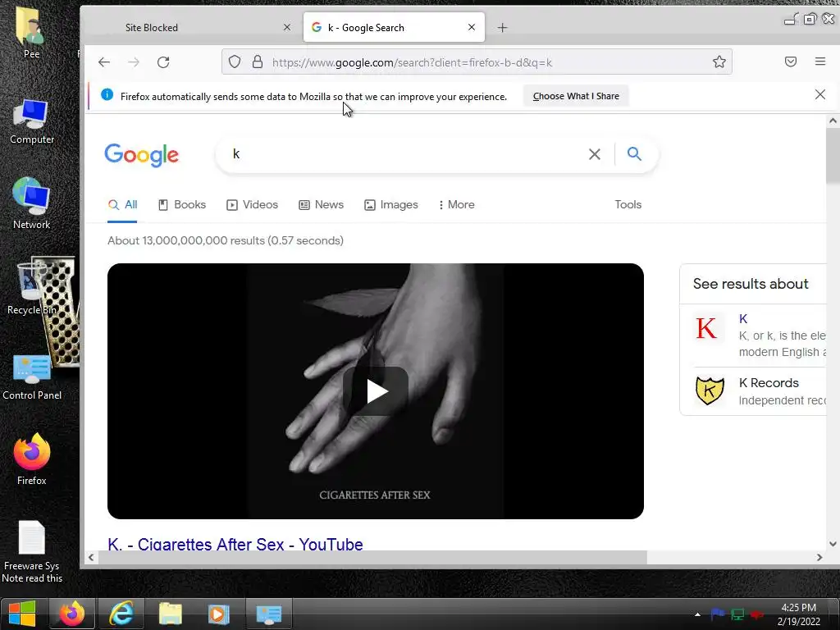840x630 pixels.
Task: Open the Windows Start button
Action: point(22,614)
